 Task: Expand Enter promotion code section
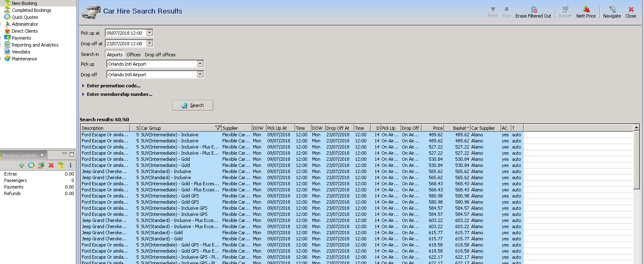click(111, 86)
